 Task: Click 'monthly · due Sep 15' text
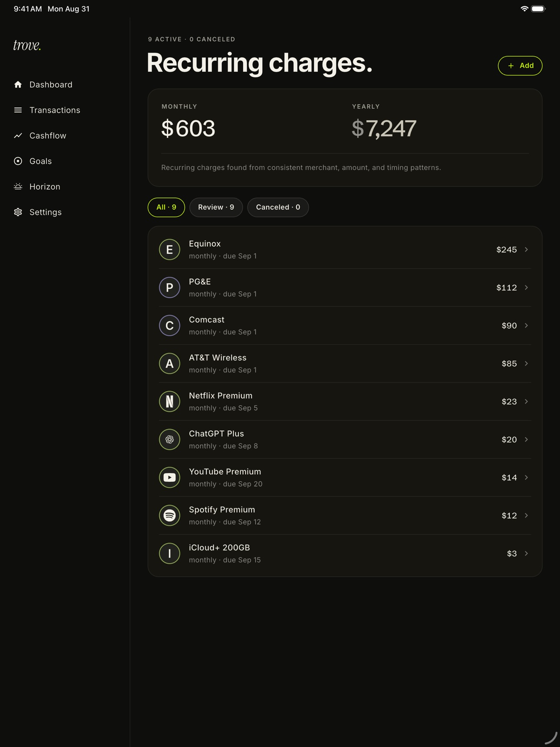pyautogui.click(x=225, y=560)
